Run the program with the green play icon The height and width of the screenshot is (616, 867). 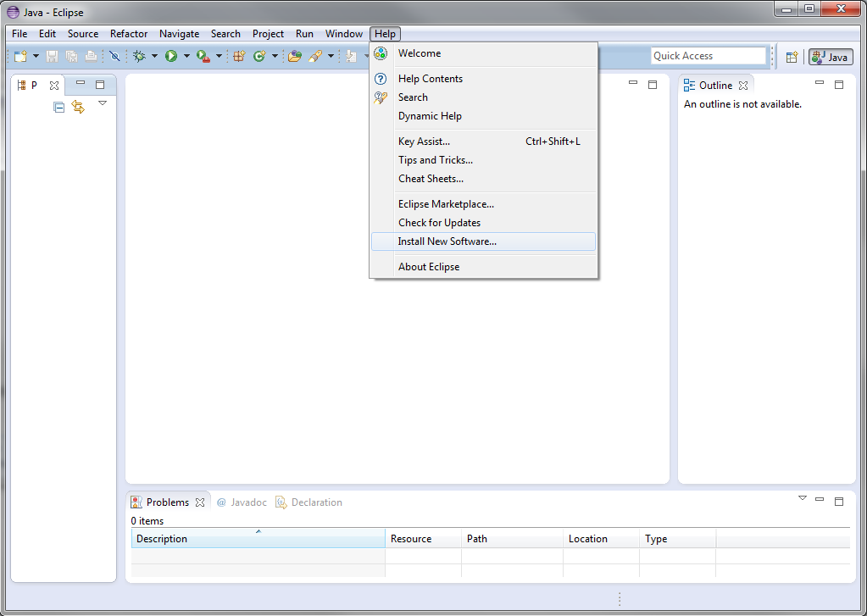[171, 56]
